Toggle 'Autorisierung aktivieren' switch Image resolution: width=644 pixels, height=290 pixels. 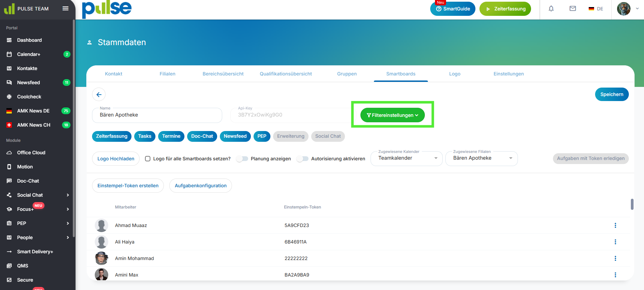coord(302,159)
